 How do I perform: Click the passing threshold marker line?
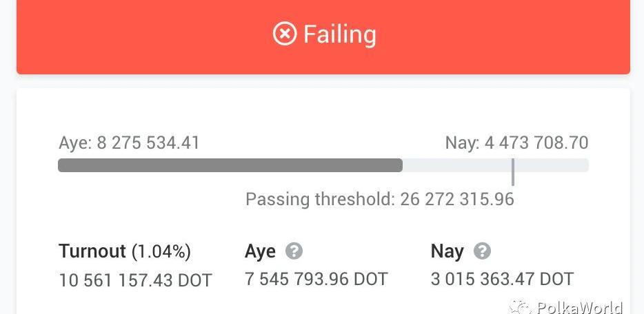(512, 171)
